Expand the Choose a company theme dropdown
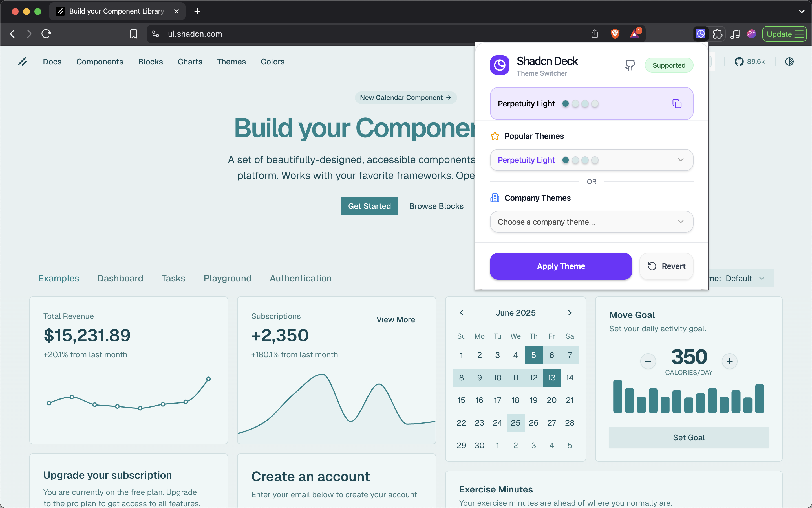 (592, 222)
